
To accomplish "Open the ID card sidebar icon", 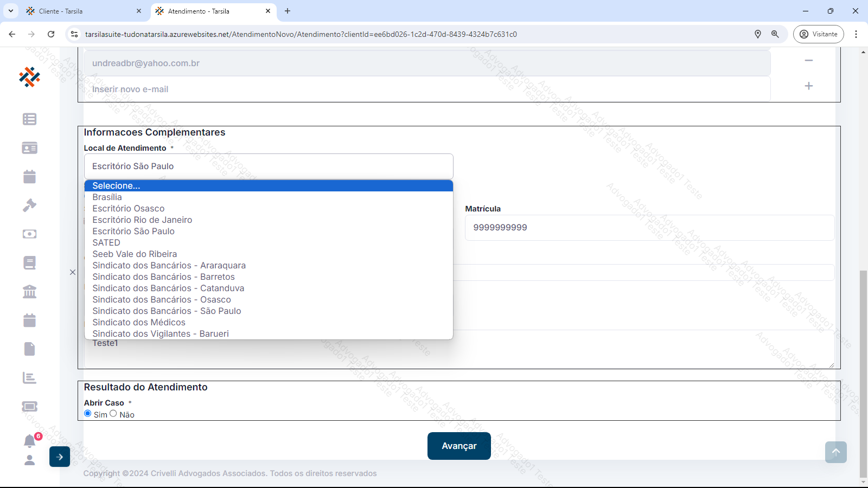I will (x=29, y=148).
